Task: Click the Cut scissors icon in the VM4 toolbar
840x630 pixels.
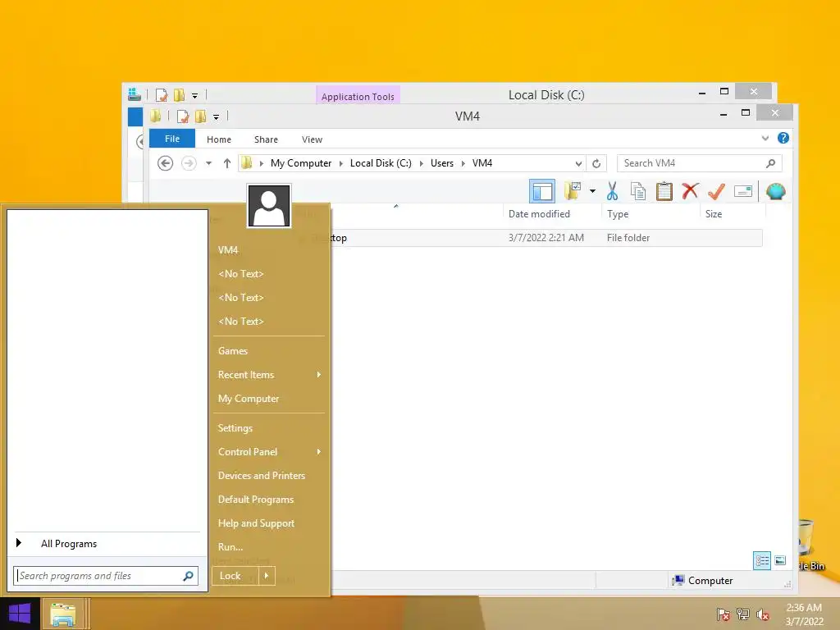Action: [x=612, y=191]
